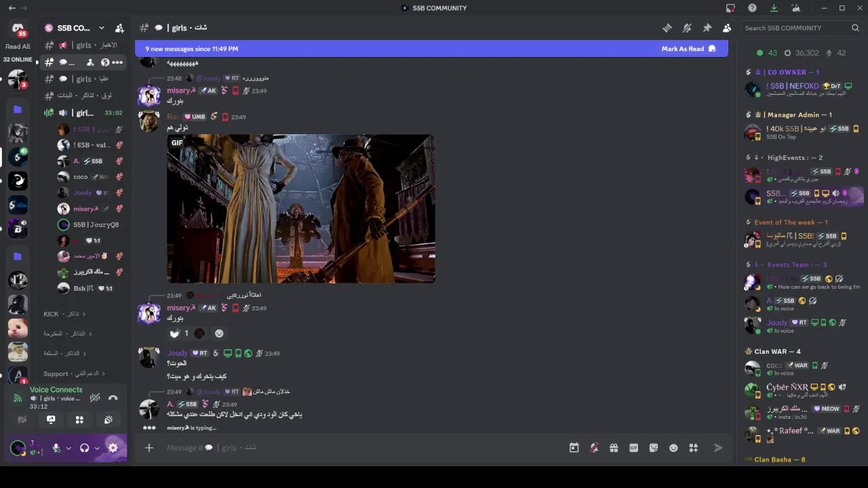Click the add reaction smiley under misery's message
This screenshot has height=488, width=868.
point(219,333)
